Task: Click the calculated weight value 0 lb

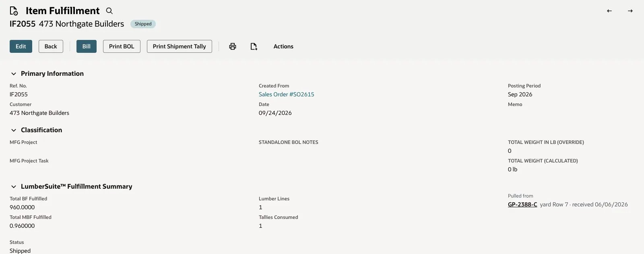Action: tap(512, 169)
